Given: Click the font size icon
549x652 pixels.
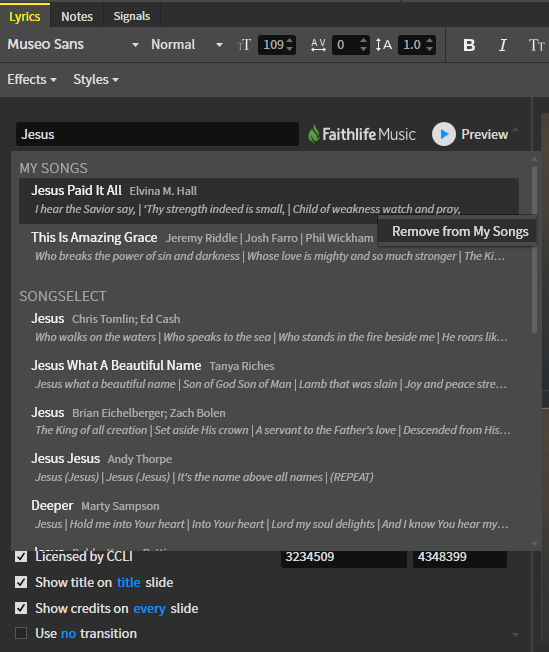Looking at the screenshot, I should pos(244,45).
